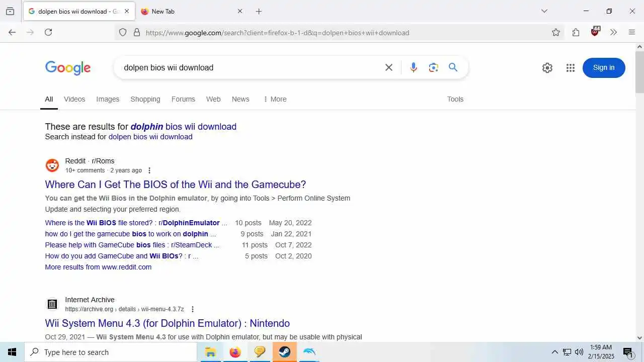Switch to Videos results

[74, 99]
